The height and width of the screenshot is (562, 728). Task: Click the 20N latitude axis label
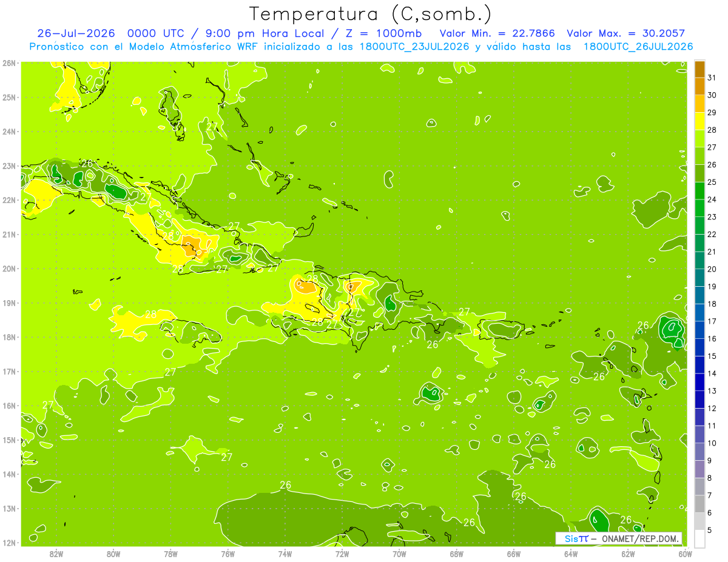click(9, 269)
